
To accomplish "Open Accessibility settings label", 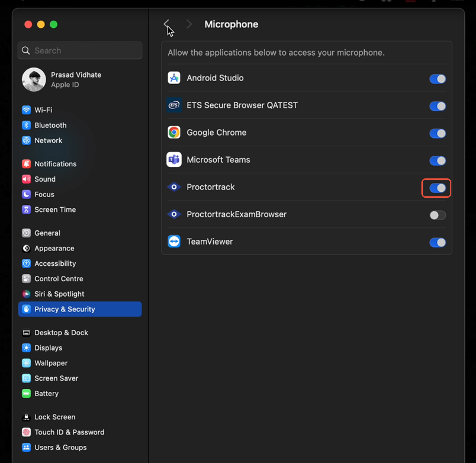I will (x=55, y=264).
